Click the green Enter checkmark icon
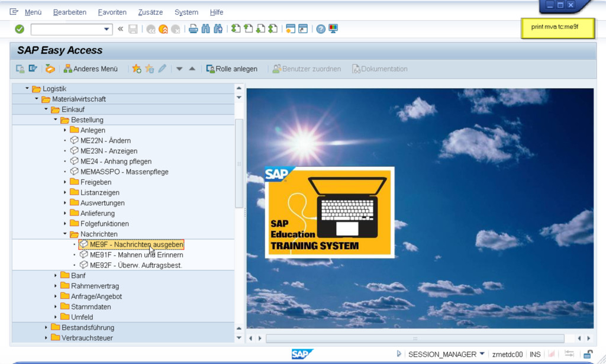 pyautogui.click(x=20, y=29)
